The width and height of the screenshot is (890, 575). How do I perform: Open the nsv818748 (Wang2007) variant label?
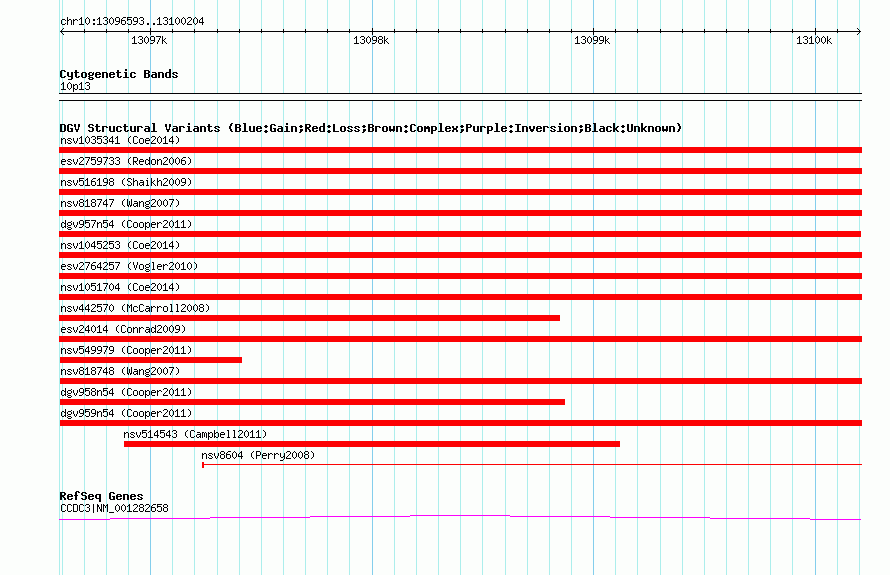(120, 371)
